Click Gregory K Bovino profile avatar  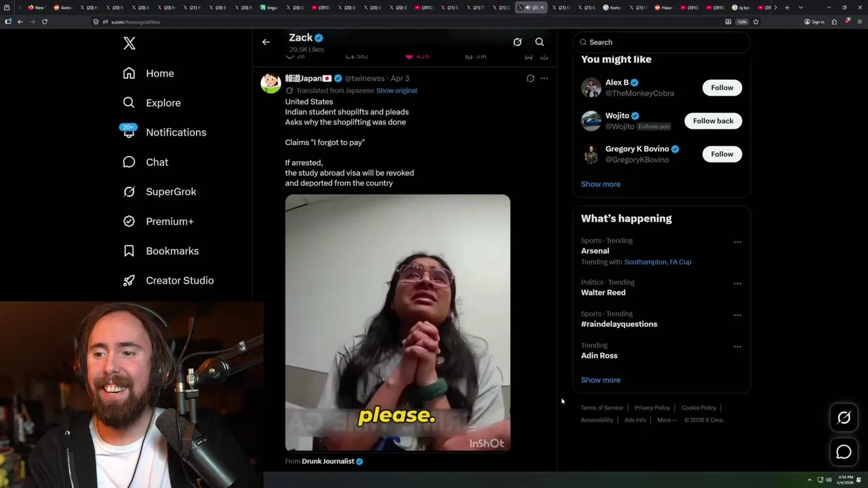591,154
